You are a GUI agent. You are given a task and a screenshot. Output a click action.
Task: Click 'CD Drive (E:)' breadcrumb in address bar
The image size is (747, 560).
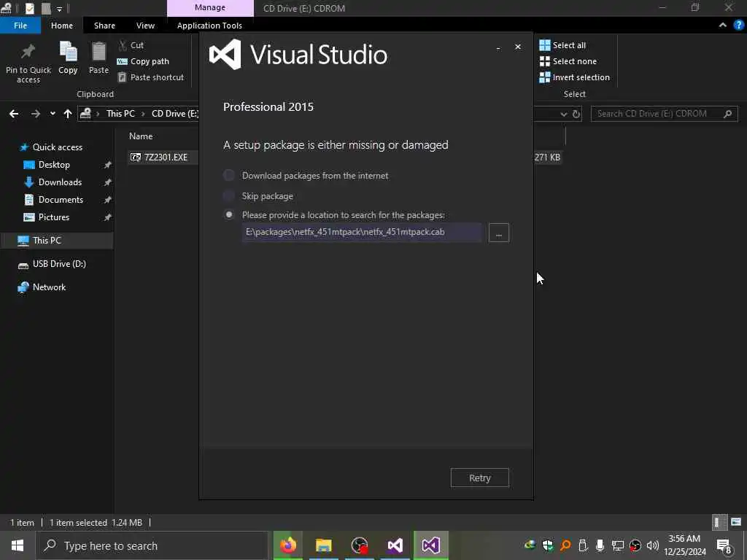175,114
